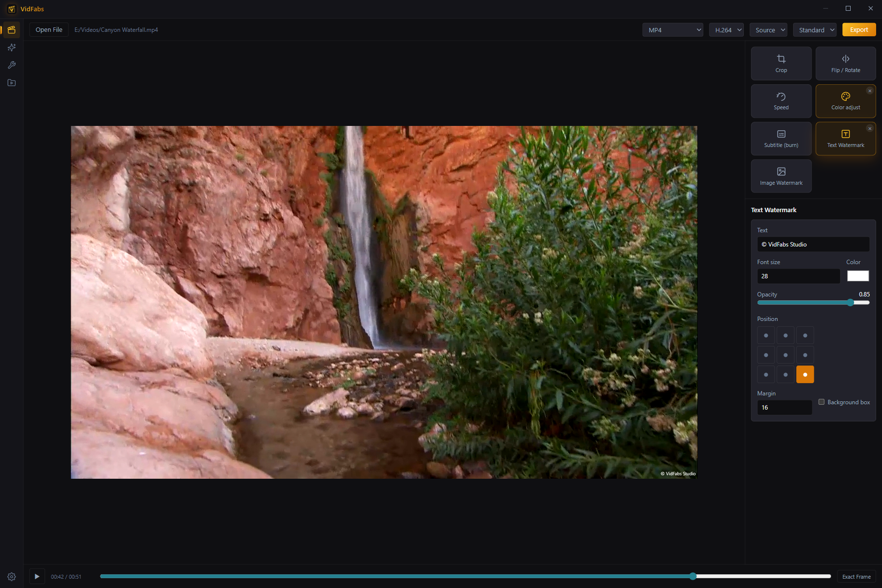Expand the MP4 format dropdown

[x=673, y=30]
